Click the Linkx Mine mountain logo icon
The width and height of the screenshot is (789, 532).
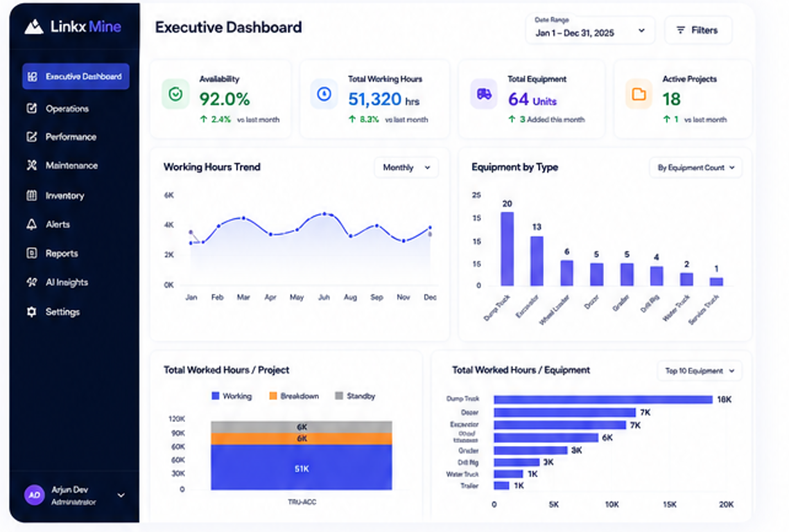[x=34, y=26]
